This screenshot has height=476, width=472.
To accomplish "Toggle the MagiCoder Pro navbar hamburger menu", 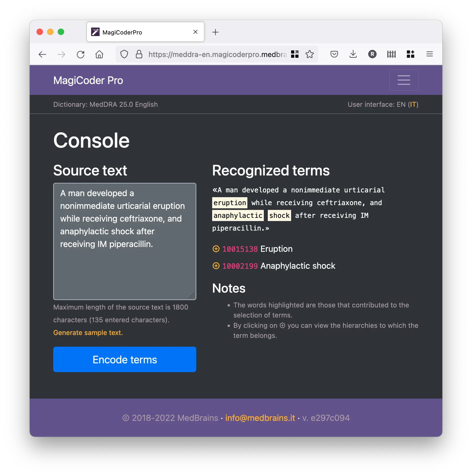I will point(404,80).
